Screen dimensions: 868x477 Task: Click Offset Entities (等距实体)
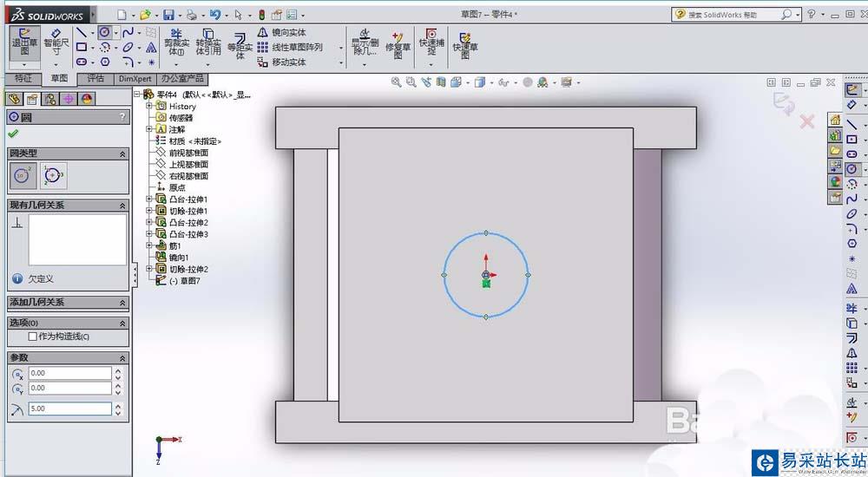[240, 47]
